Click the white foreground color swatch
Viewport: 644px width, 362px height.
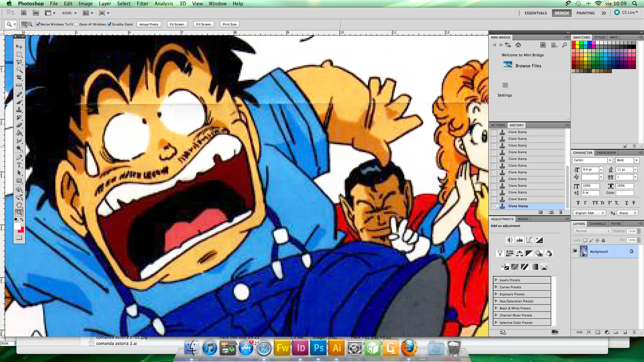point(17,227)
